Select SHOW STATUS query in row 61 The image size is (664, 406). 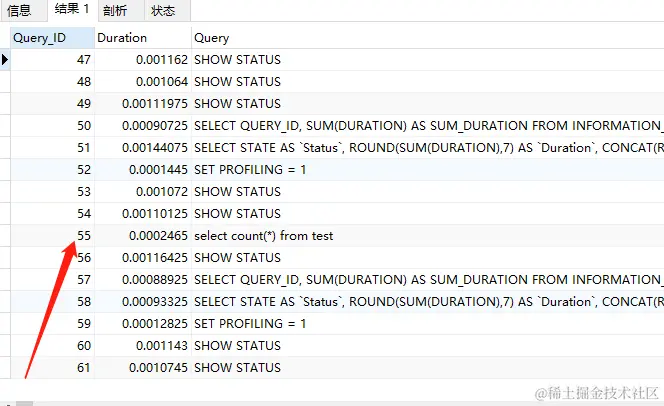click(428, 367)
